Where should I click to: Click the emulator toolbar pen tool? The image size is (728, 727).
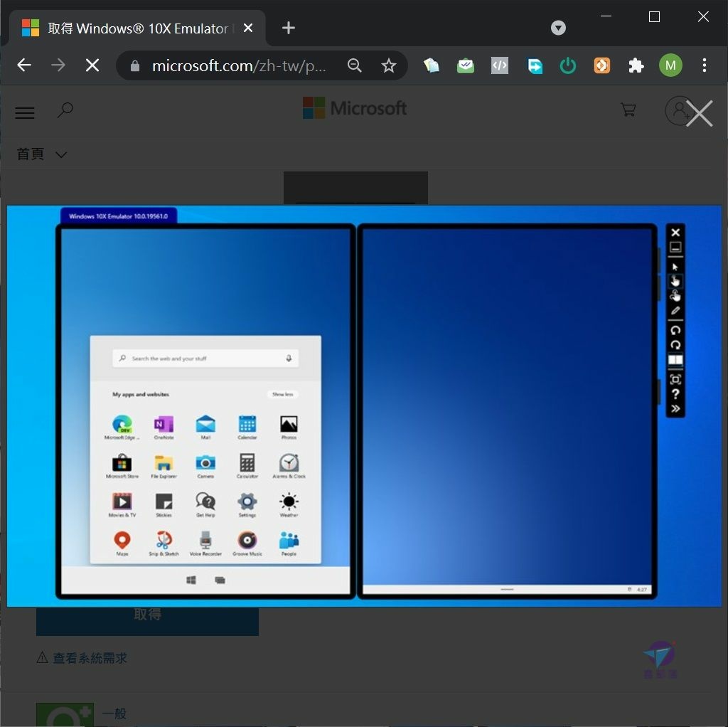coord(675,310)
